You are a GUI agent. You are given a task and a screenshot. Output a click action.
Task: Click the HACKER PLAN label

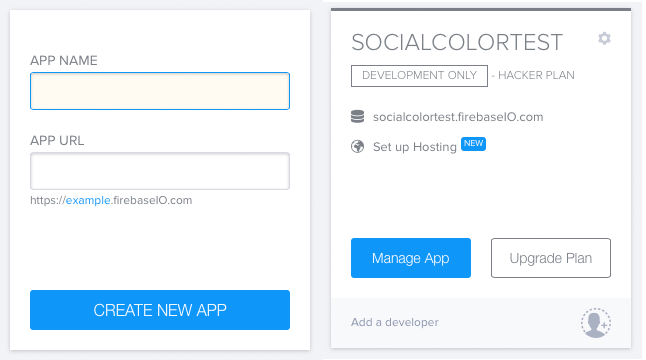point(536,75)
